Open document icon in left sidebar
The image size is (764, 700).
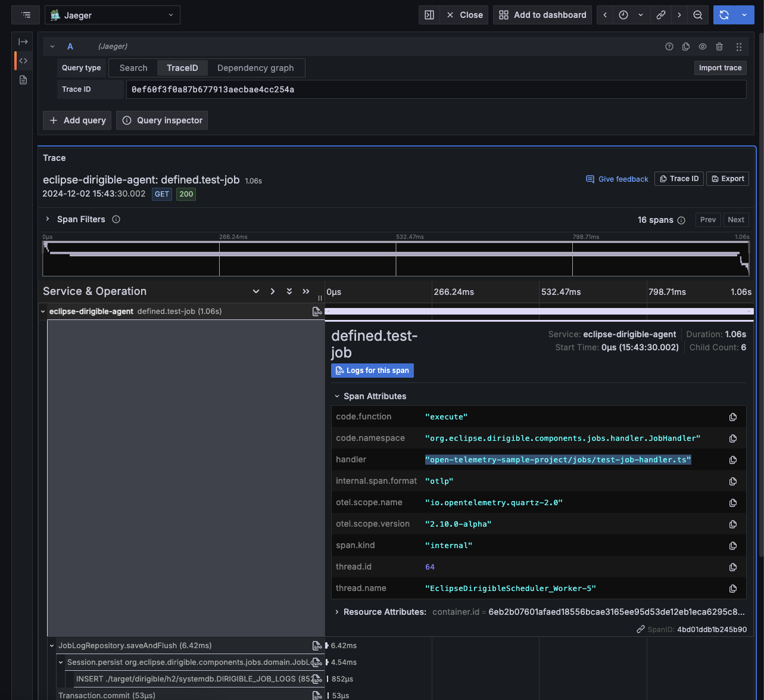click(x=23, y=80)
